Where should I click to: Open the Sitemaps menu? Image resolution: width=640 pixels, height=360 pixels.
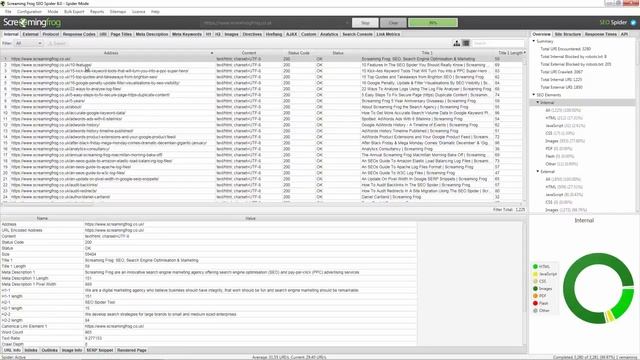[x=118, y=11]
